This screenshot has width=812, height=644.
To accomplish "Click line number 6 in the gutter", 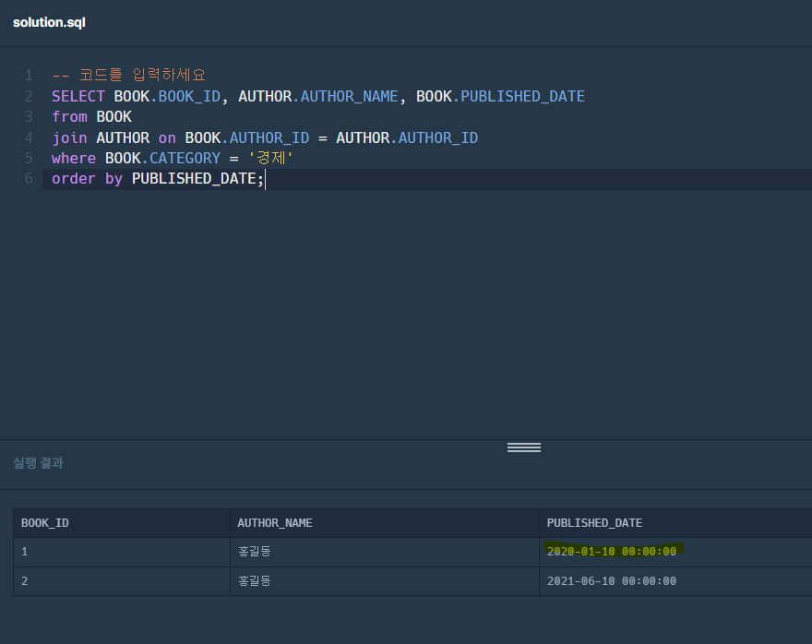I will (x=29, y=179).
